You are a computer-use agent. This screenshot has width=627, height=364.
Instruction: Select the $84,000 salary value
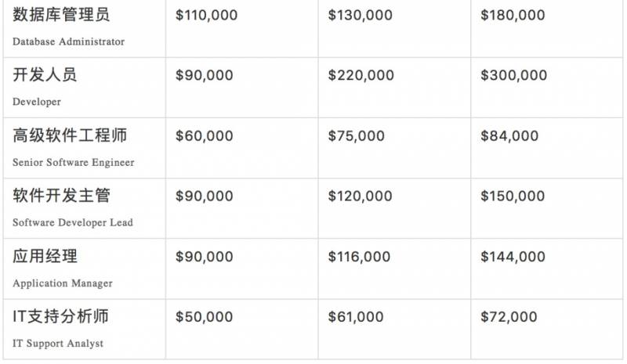point(509,136)
